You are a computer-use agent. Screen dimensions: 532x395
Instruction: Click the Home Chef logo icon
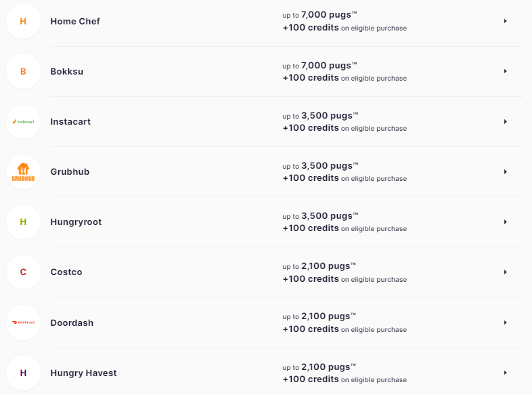tap(23, 21)
